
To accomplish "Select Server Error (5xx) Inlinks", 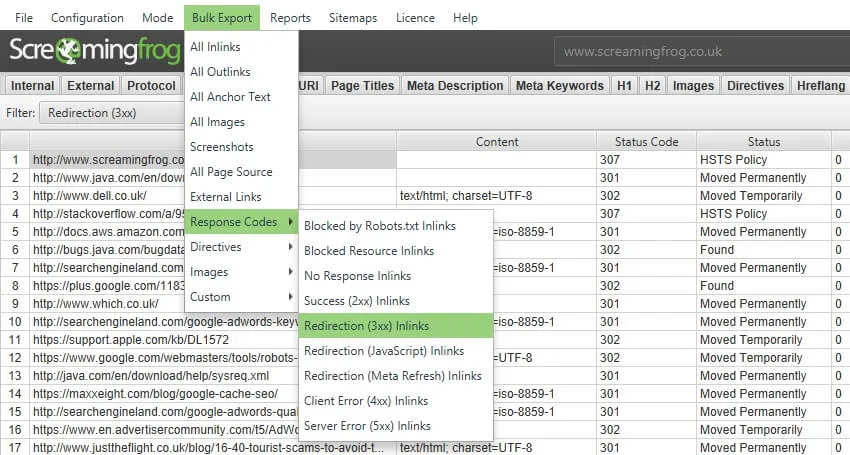I will tap(366, 426).
